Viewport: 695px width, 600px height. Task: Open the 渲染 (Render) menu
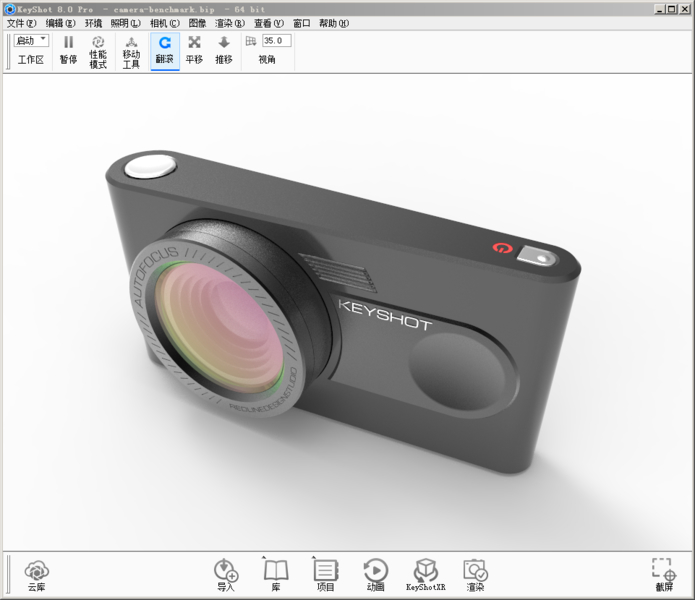click(x=230, y=23)
